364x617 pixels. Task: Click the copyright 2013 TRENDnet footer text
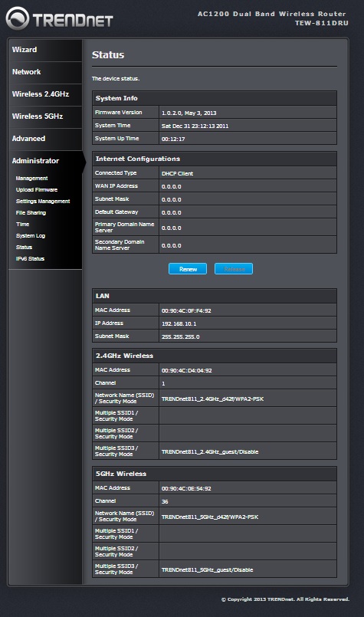click(x=285, y=599)
